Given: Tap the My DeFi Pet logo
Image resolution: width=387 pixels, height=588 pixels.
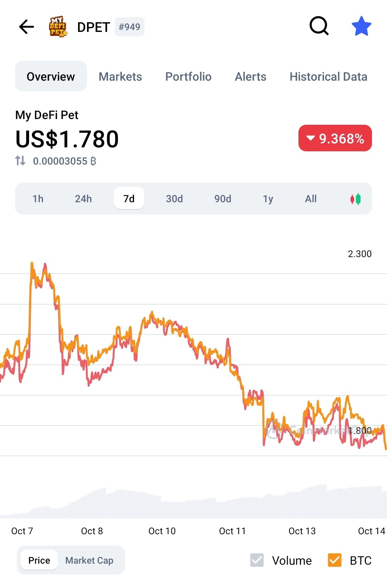Looking at the screenshot, I should point(58,27).
